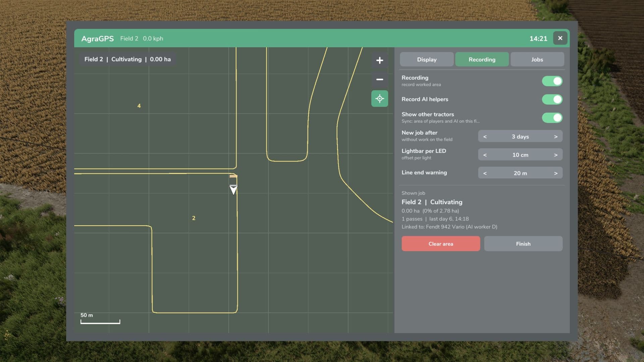Turn off Show other tractors switch

pyautogui.click(x=552, y=118)
